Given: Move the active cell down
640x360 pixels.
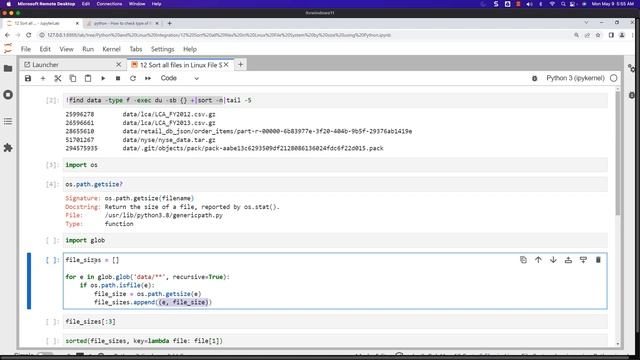Looking at the screenshot, I should (x=553, y=260).
